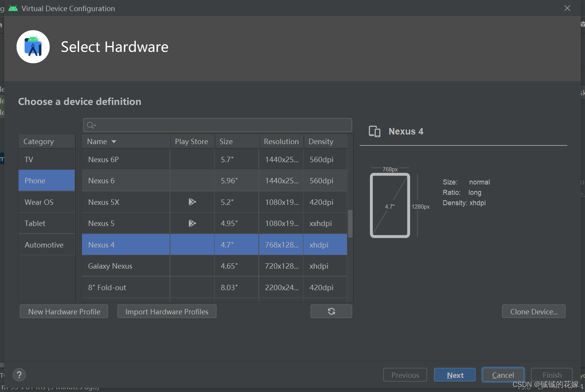Select the Tablet category

(47, 223)
